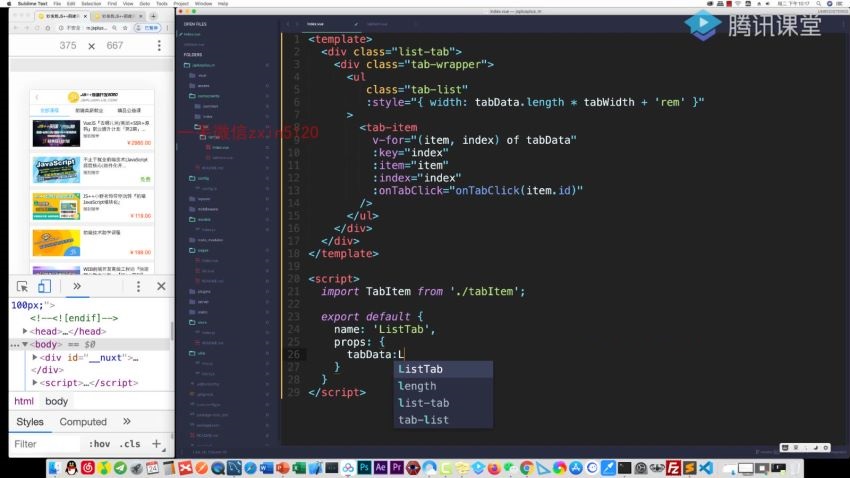Activate the DevTools element picker icon
Image resolution: width=850 pixels, height=478 pixels.
tap(22, 286)
